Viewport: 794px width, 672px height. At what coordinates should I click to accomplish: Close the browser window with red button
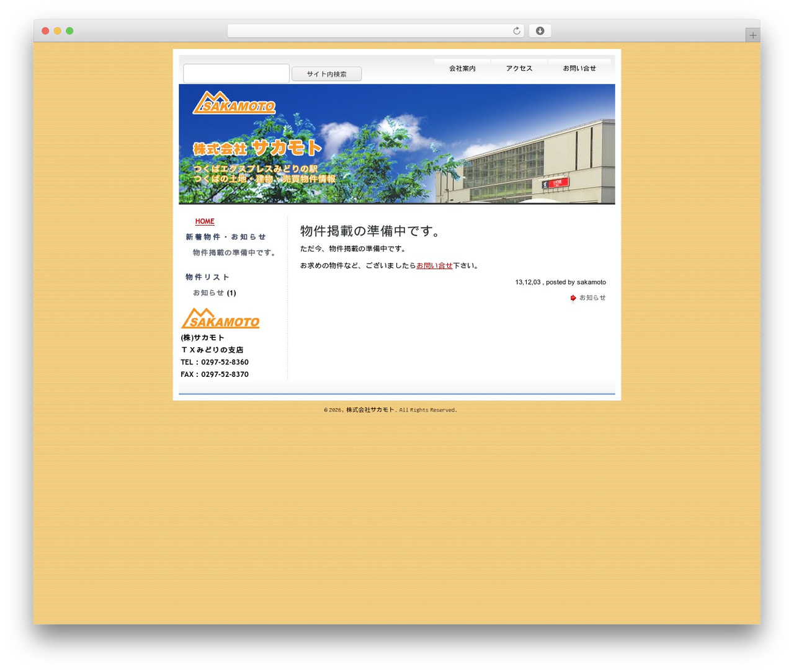coord(45,31)
